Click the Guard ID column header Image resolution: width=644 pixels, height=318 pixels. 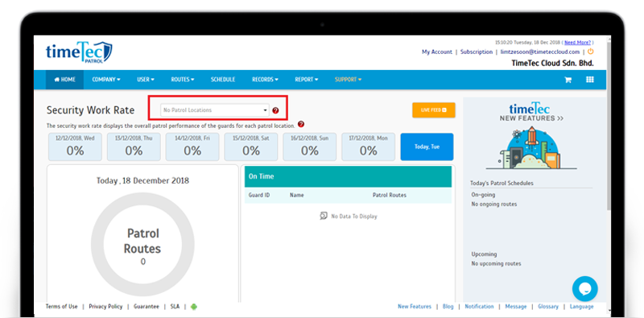pyautogui.click(x=259, y=195)
